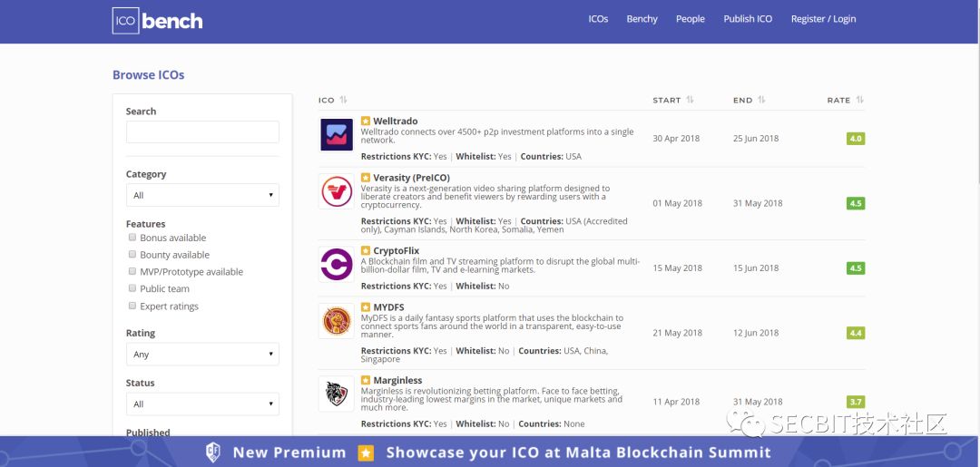Image resolution: width=980 pixels, height=467 pixels.
Task: Sort list by END date arrows
Action: pyautogui.click(x=761, y=100)
